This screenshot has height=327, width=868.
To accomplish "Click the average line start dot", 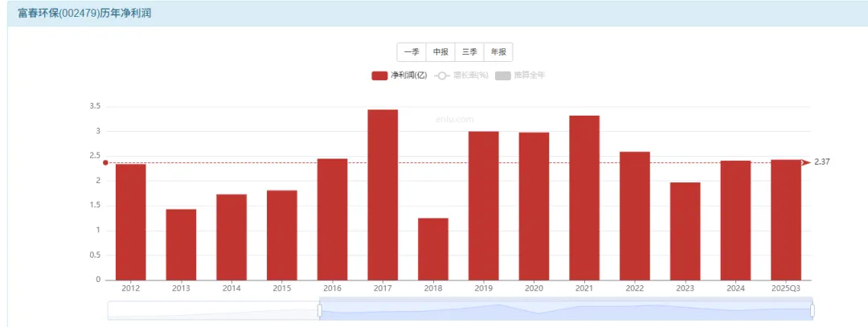I will 105,162.
